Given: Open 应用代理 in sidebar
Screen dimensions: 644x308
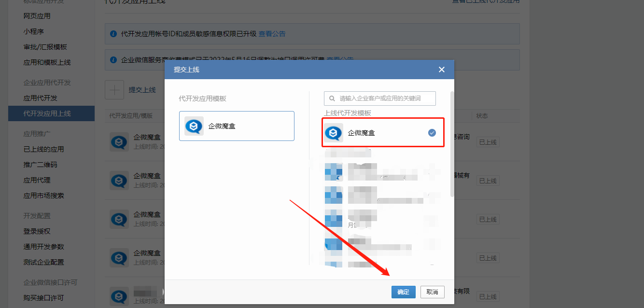Looking at the screenshot, I should (37, 180).
